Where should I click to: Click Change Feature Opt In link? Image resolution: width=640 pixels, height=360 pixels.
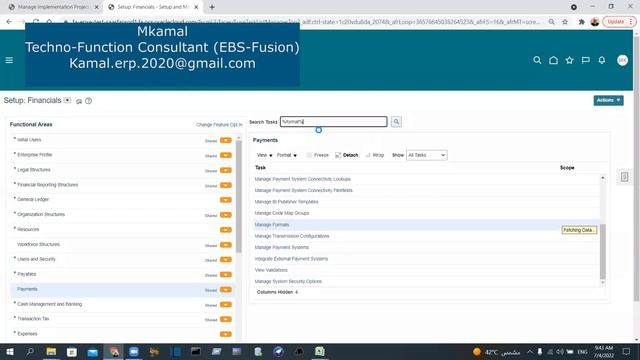tap(219, 125)
